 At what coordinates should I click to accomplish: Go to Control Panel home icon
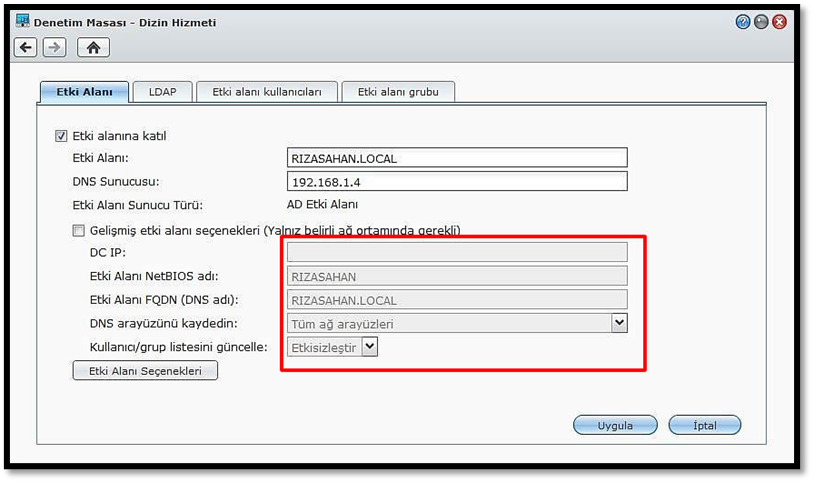(93, 47)
